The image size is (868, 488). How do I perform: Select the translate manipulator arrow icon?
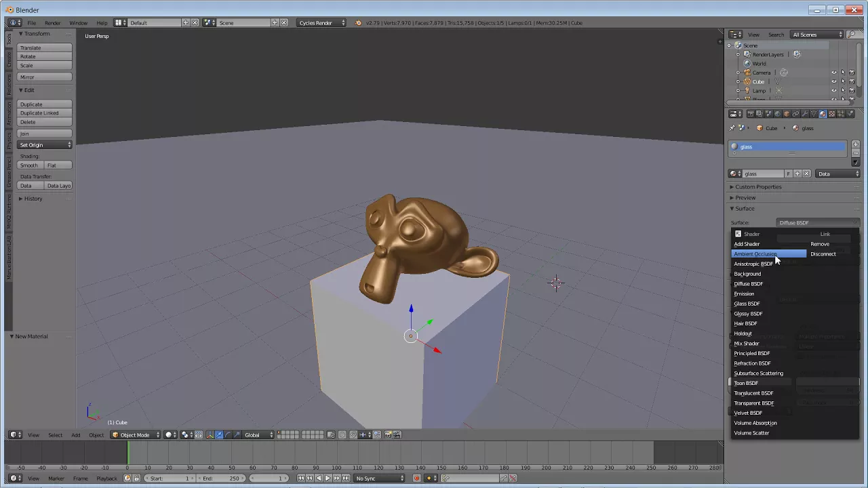218,434
